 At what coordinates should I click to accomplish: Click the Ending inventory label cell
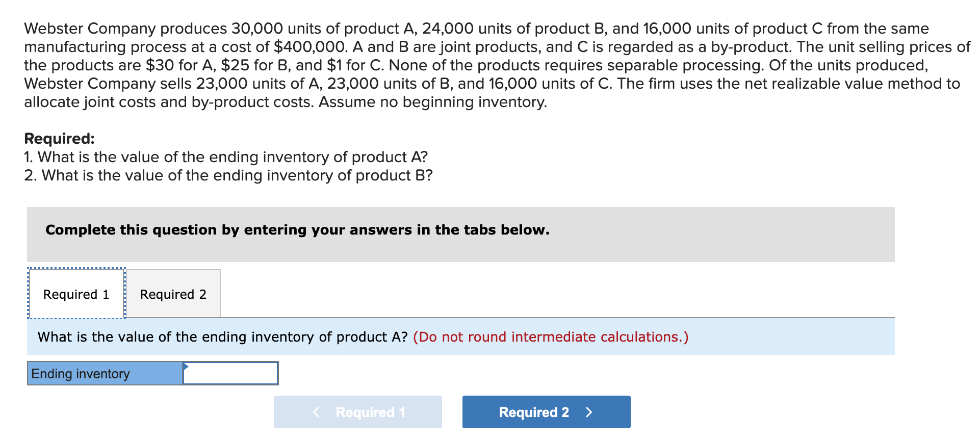click(x=105, y=373)
